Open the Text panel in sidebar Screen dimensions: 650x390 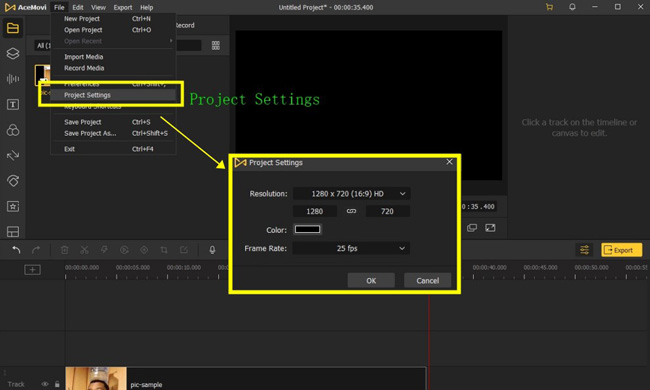pyautogui.click(x=12, y=104)
